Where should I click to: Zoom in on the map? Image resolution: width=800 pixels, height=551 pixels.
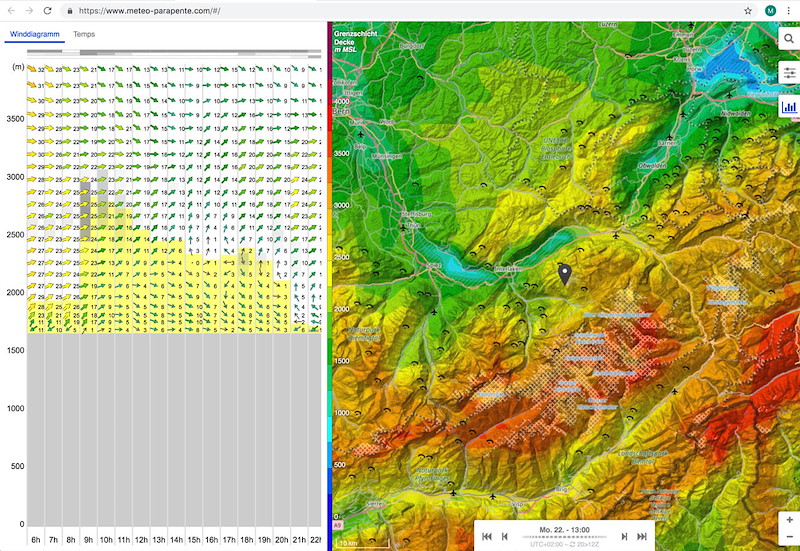tap(789, 520)
